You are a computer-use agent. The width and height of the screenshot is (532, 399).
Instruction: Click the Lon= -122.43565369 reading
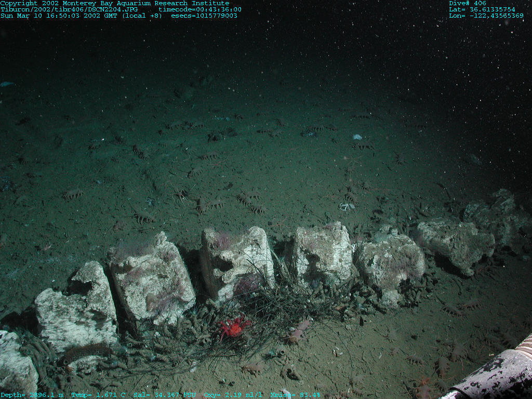coord(486,16)
